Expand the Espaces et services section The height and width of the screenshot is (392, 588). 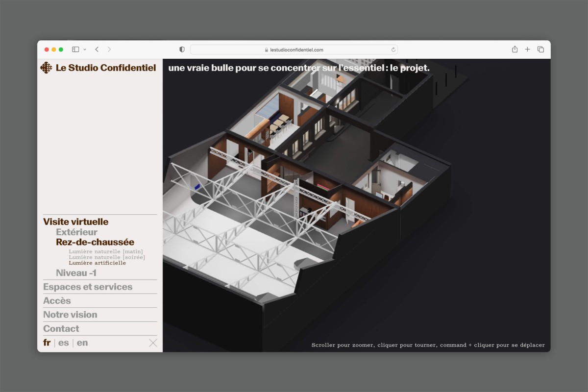tap(88, 287)
